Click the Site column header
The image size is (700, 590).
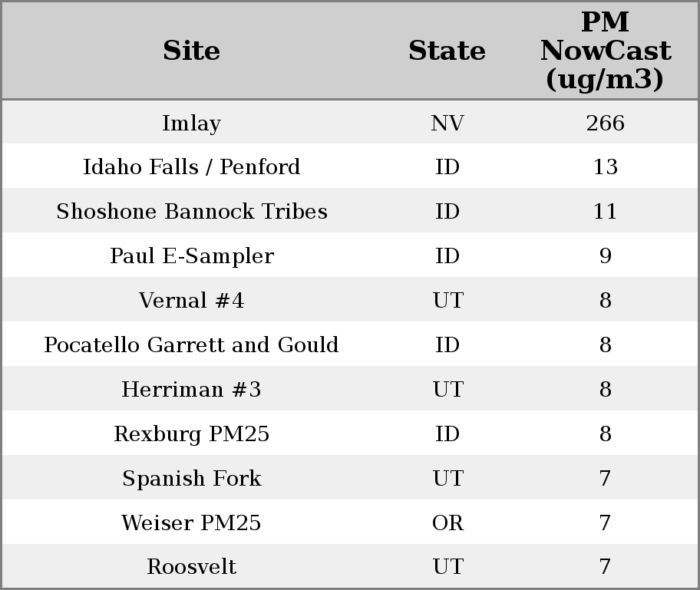coord(191,51)
